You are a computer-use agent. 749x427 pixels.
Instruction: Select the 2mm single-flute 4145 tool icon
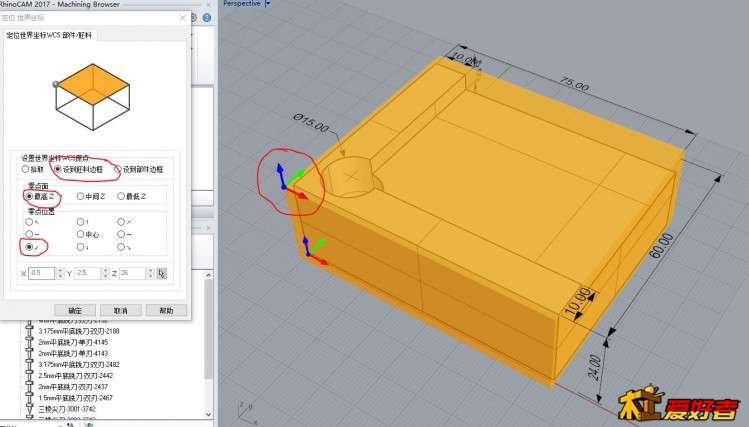tap(30, 342)
